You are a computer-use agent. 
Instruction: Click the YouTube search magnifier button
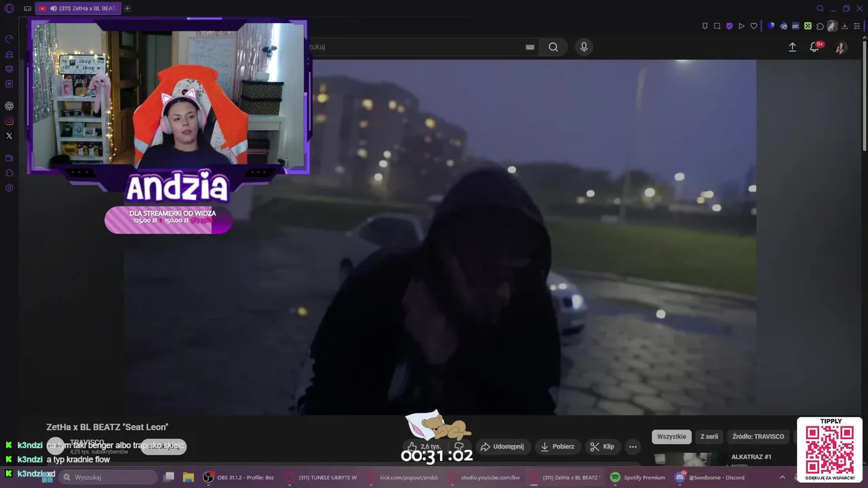(x=553, y=47)
